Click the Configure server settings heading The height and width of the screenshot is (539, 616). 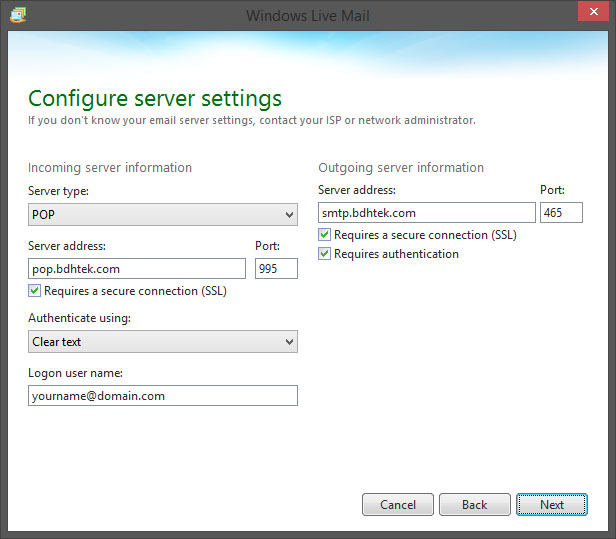(155, 98)
